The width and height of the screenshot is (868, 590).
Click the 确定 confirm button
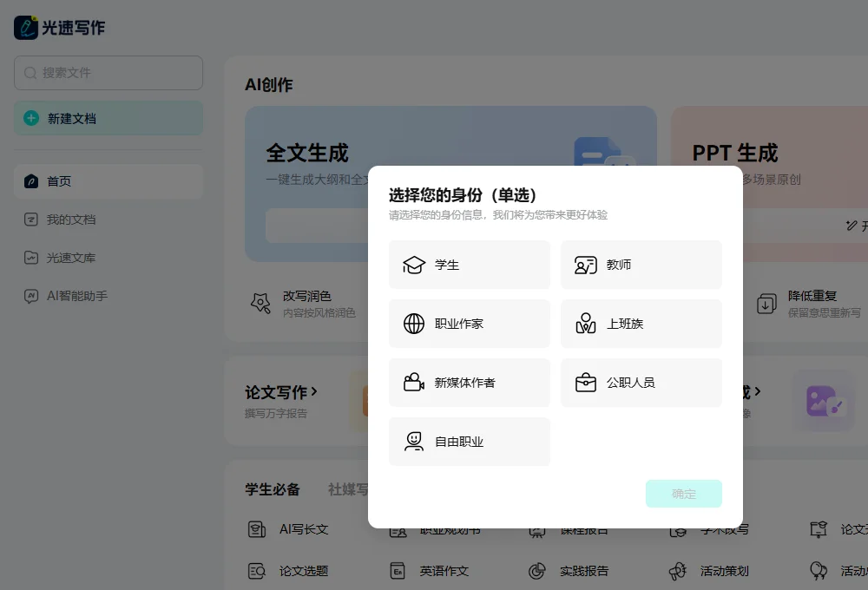click(x=684, y=494)
